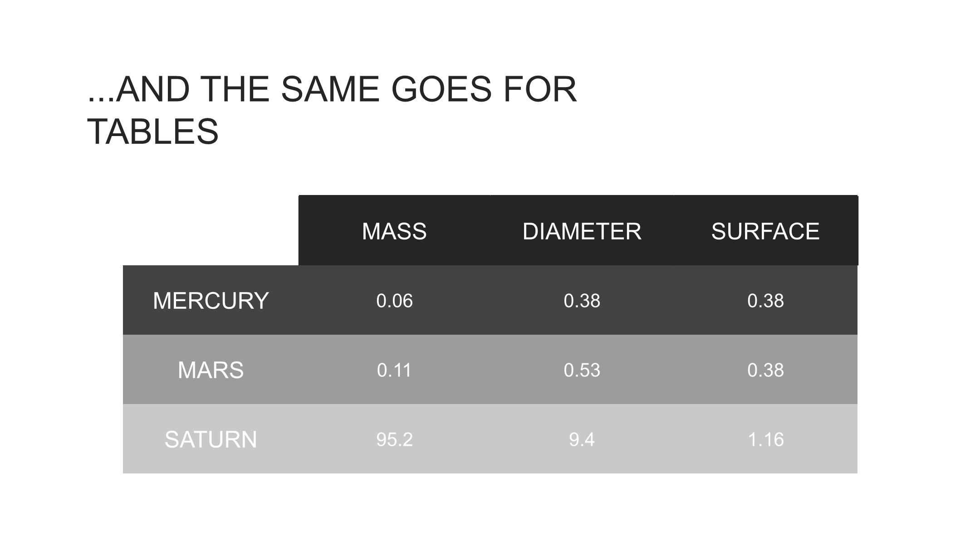Screen dimensions: 980x551
Task: Select the slide title text
Action: (332, 110)
